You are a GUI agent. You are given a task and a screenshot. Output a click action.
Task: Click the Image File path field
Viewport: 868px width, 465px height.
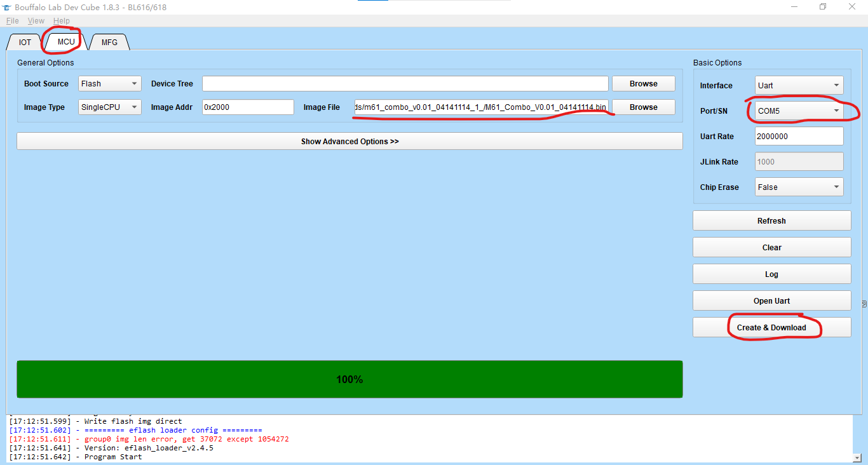[x=481, y=107]
